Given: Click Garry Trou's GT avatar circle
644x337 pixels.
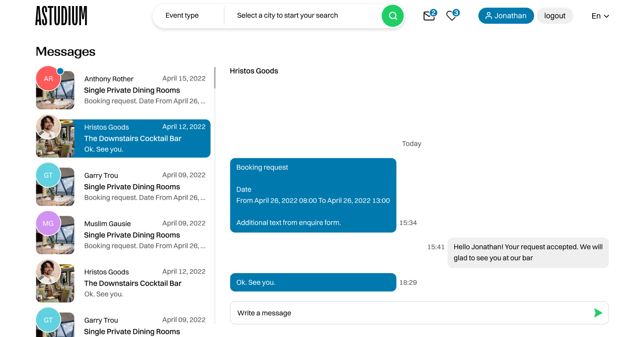Looking at the screenshot, I should (48, 175).
